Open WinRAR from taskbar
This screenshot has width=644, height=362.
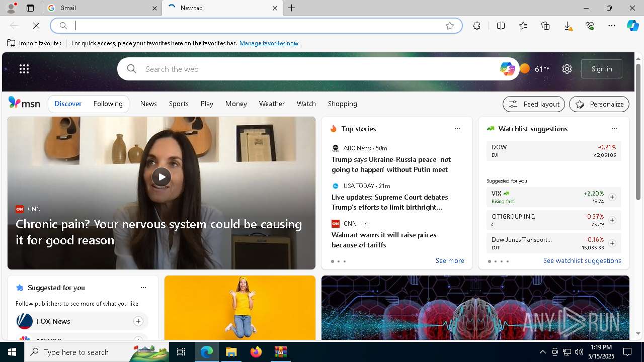[280, 352]
